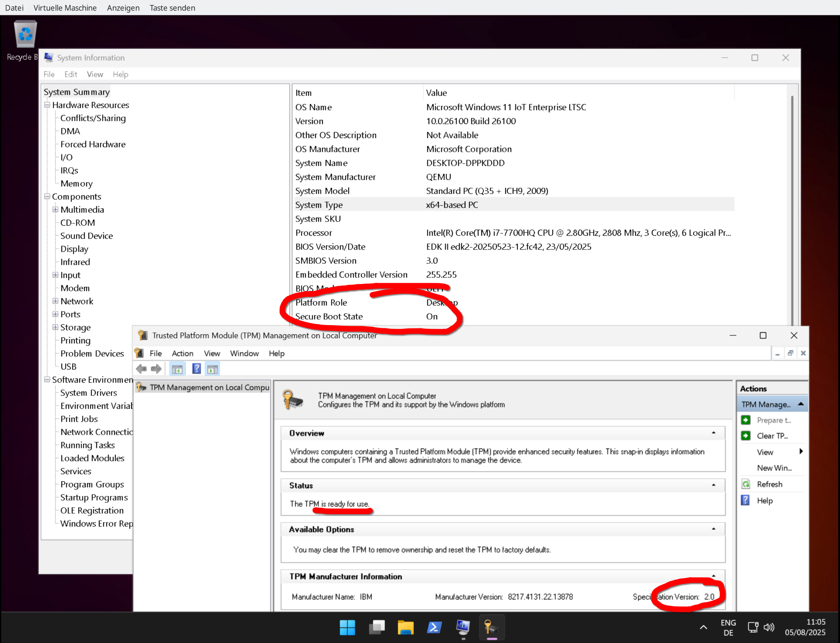The width and height of the screenshot is (840, 643).
Task: Click the Prepare TPM action icon
Action: tap(745, 420)
